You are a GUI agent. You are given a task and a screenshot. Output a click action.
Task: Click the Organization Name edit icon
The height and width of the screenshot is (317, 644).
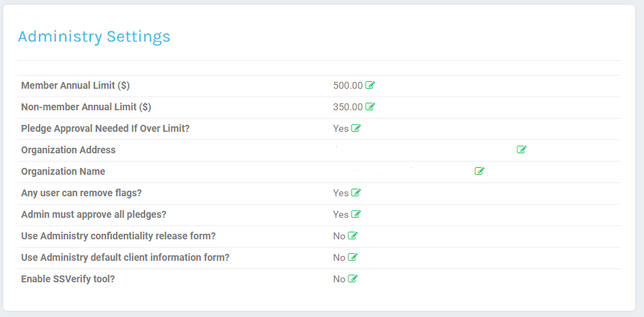479,171
